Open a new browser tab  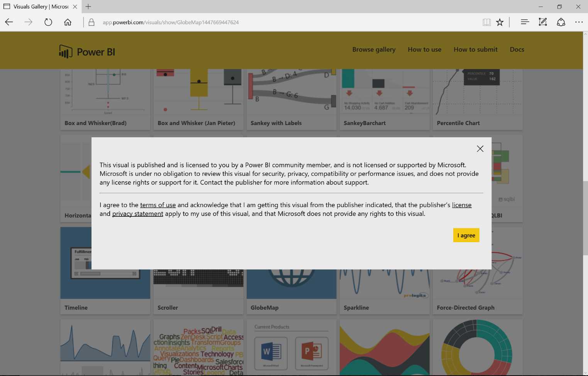(88, 7)
